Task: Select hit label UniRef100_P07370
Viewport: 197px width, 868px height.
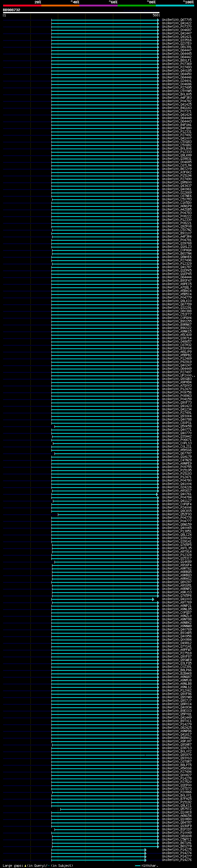Action: (177, 26)
